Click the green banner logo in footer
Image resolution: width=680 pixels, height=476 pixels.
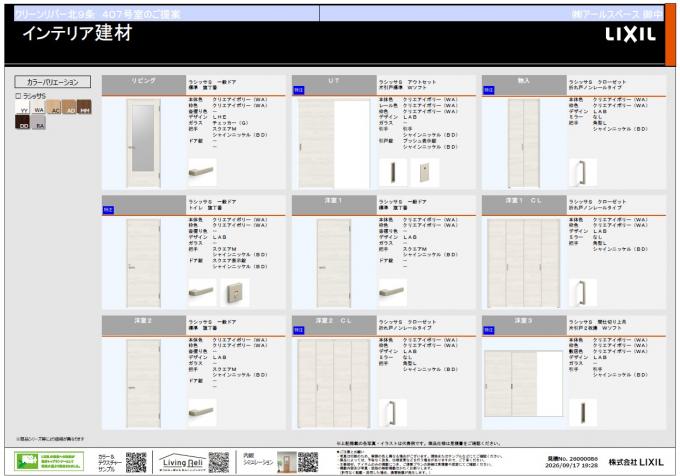(49, 461)
